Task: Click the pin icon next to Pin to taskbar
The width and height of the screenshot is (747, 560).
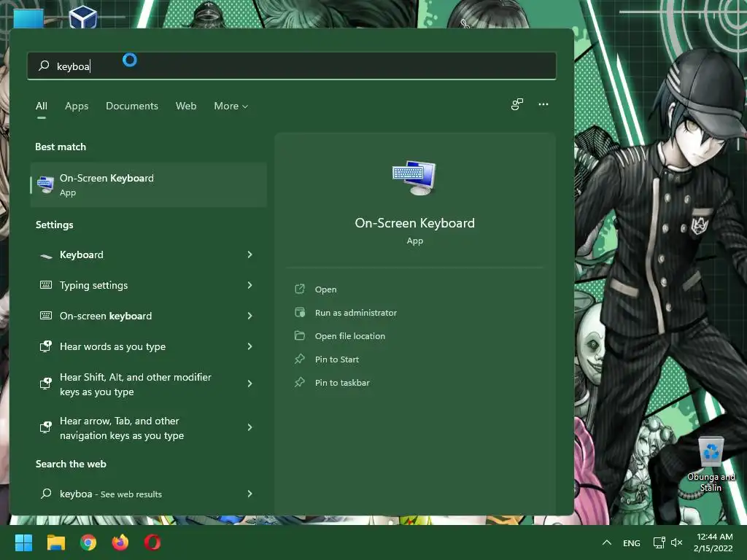Action: click(x=300, y=382)
